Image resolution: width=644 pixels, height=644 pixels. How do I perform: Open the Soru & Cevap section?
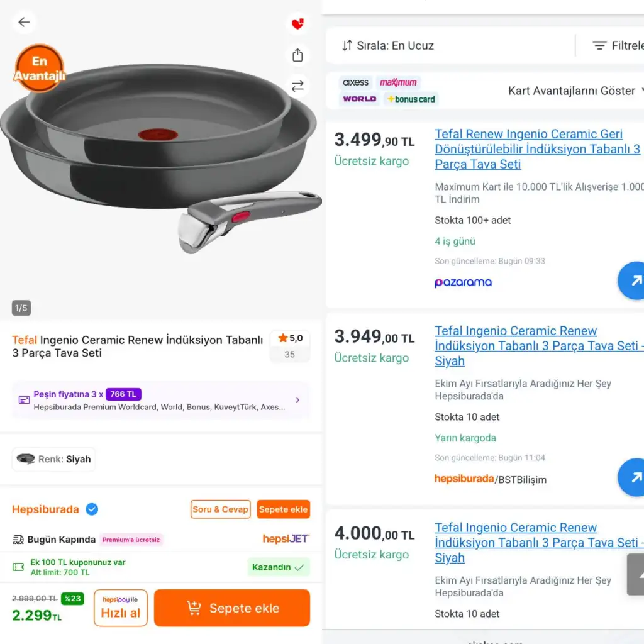point(220,509)
